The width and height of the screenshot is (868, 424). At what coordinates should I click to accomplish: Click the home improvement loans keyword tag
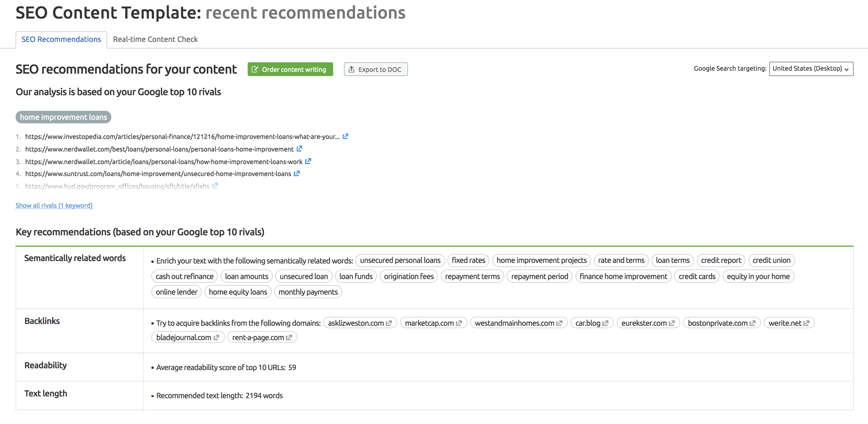tap(63, 117)
